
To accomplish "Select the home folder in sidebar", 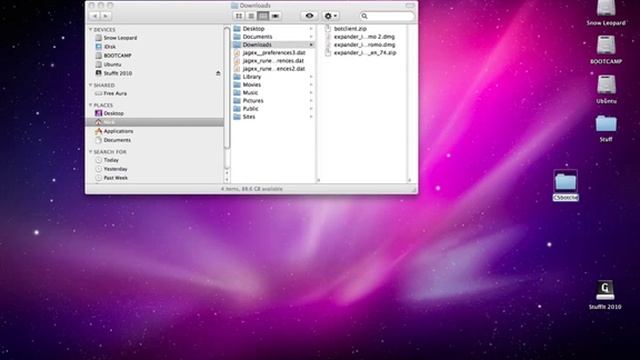I will 155,122.
